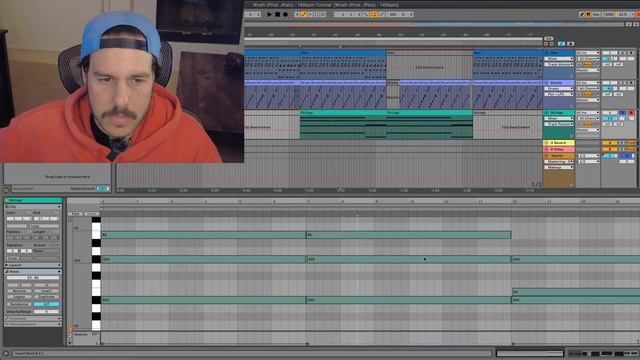The width and height of the screenshot is (640, 360).
Task: Click the CPU load meter percentage
Action: (622, 14)
